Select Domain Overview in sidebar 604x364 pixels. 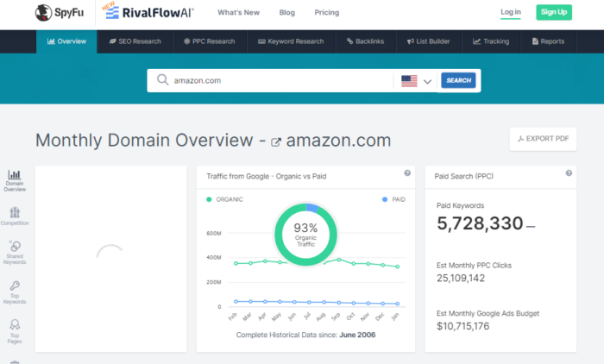tap(15, 180)
